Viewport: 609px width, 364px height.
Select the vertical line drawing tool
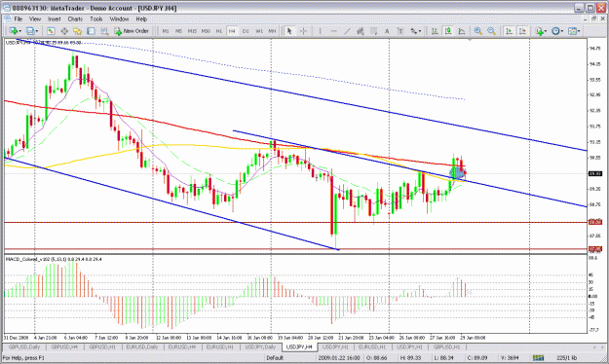click(x=320, y=30)
